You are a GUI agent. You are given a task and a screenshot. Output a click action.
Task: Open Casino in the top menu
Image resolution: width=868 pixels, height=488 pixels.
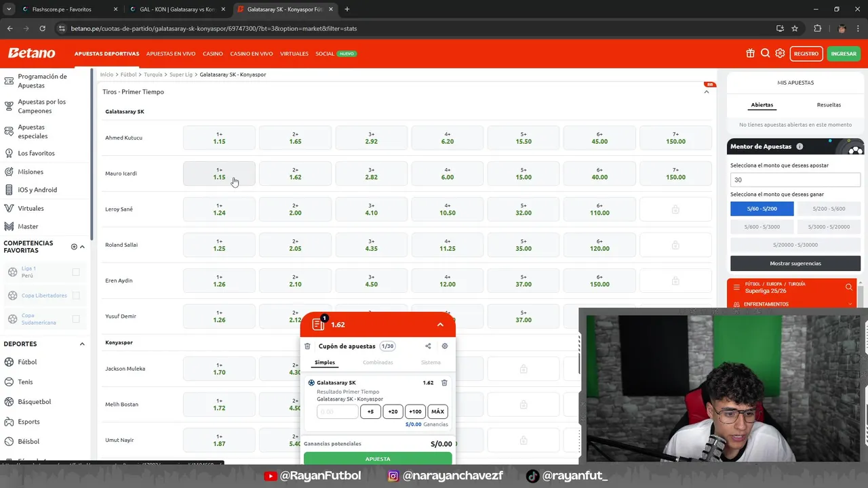point(213,54)
